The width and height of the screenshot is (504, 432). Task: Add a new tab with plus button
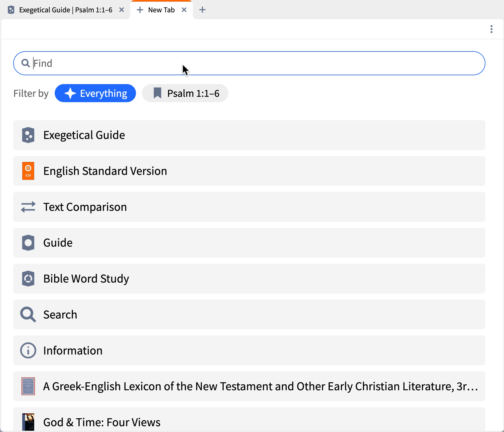[202, 10]
